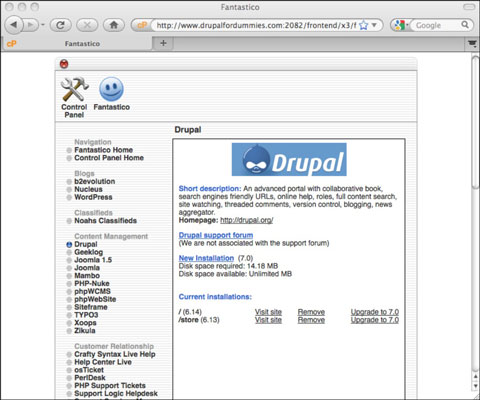Click the scrollbar up arrow

[476, 377]
